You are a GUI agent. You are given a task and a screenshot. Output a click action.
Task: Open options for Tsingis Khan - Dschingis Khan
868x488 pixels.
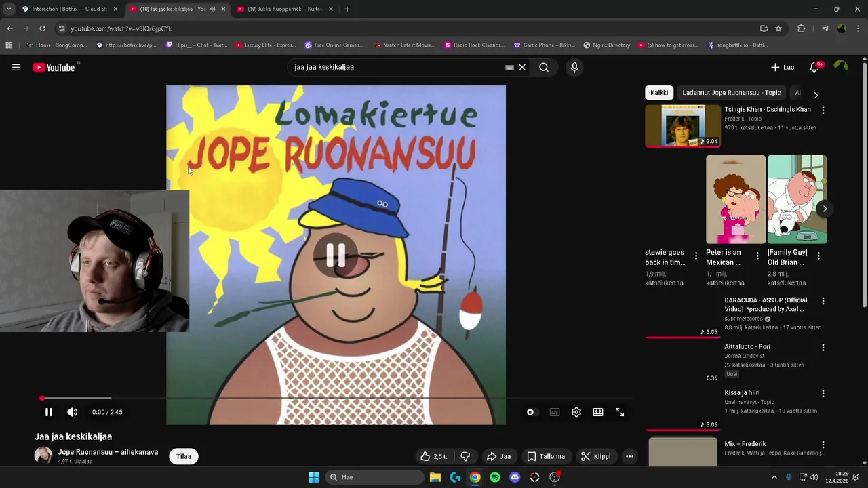pos(823,110)
